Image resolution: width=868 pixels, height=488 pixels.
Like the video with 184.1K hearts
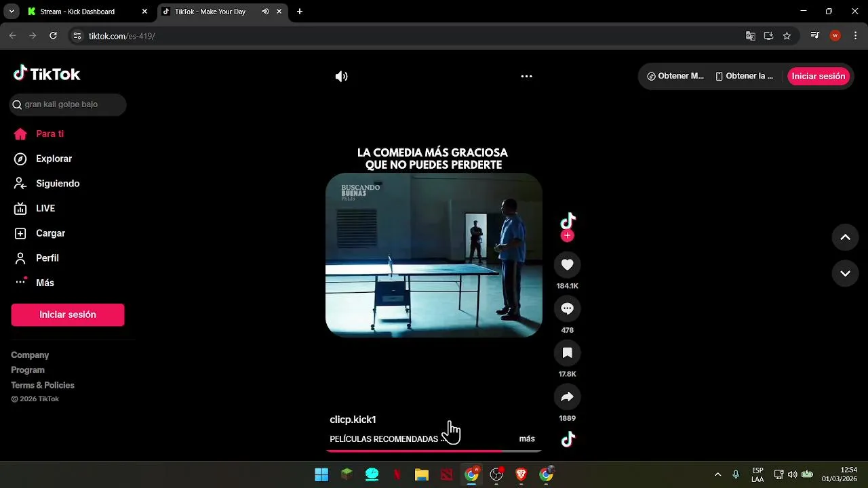click(x=568, y=265)
